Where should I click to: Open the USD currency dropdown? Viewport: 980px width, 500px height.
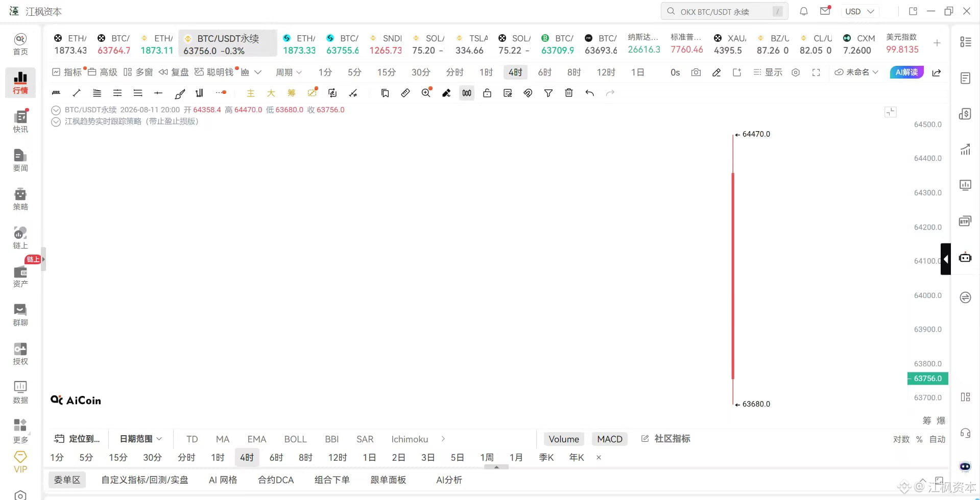[x=859, y=11]
